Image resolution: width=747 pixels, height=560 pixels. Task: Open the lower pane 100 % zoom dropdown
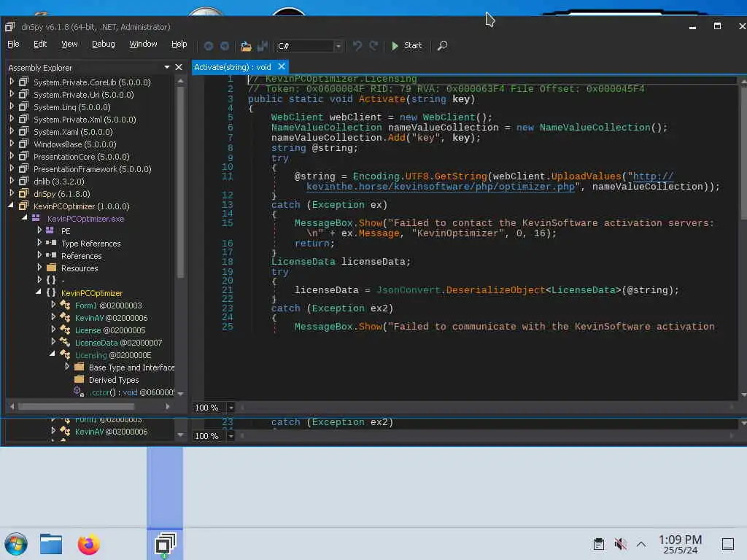tap(231, 436)
